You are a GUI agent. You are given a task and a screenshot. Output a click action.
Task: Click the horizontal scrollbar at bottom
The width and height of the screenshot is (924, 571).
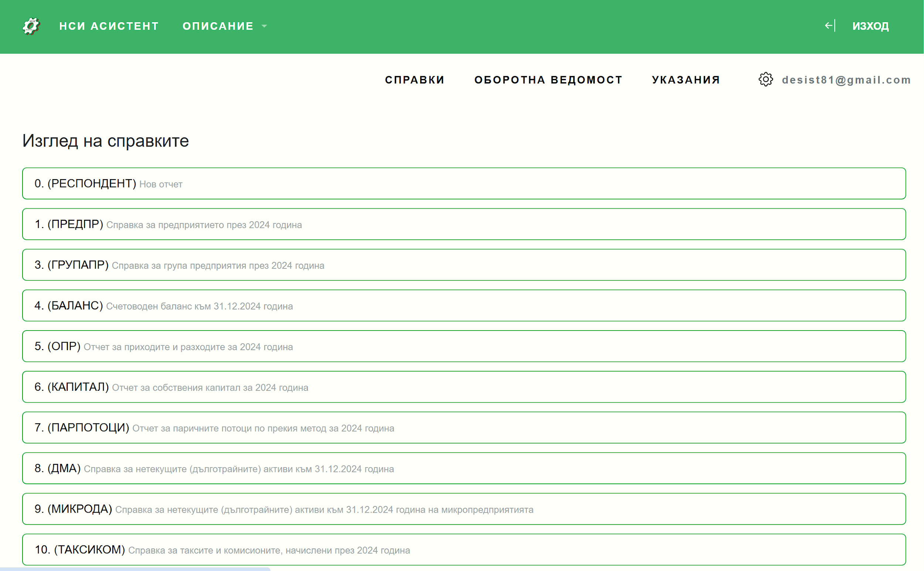(x=135, y=569)
